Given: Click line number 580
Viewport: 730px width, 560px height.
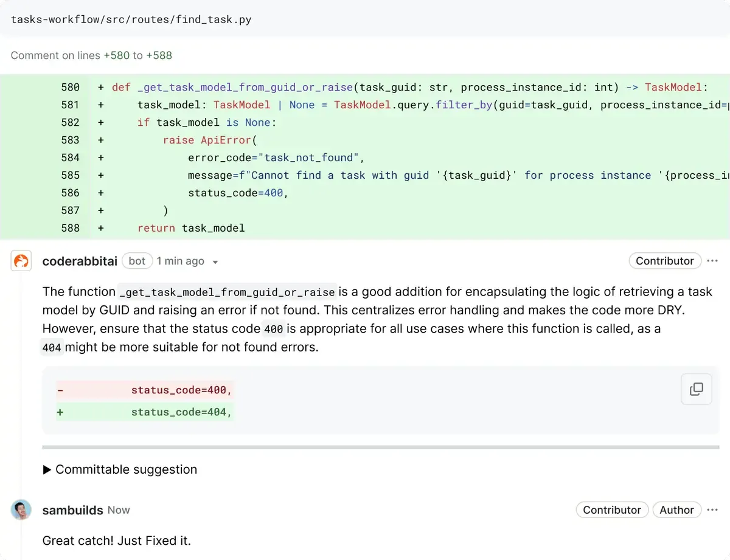Looking at the screenshot, I should click(x=71, y=87).
